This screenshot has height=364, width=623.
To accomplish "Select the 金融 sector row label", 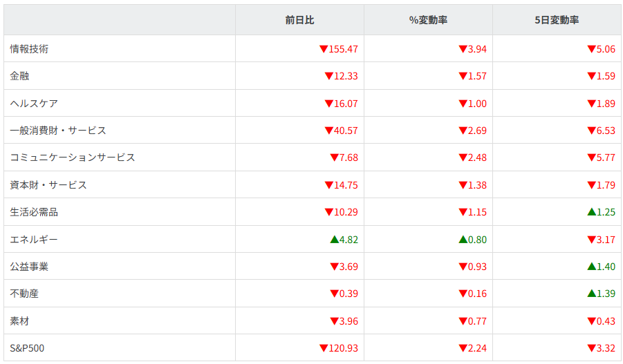I will pos(19,76).
